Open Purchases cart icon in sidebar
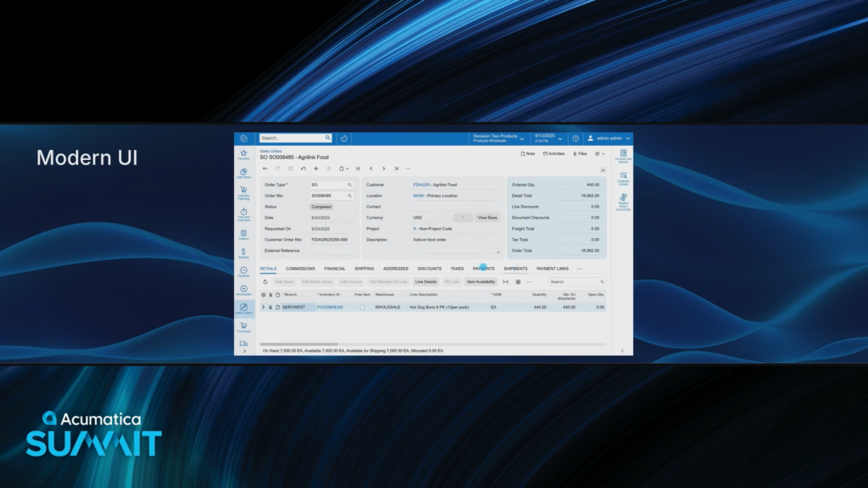 tap(243, 326)
